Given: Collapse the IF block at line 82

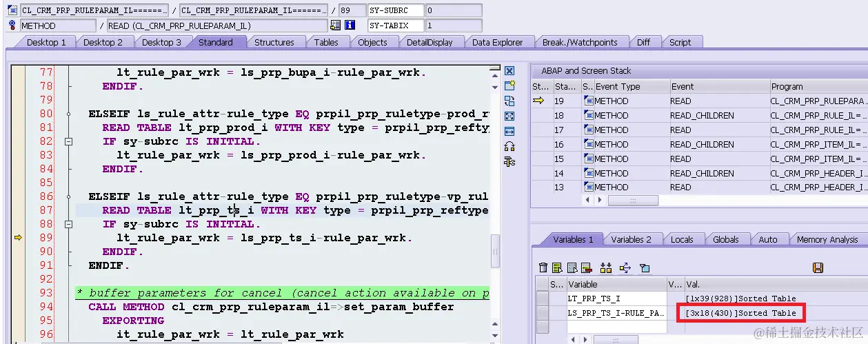Looking at the screenshot, I should [x=68, y=141].
